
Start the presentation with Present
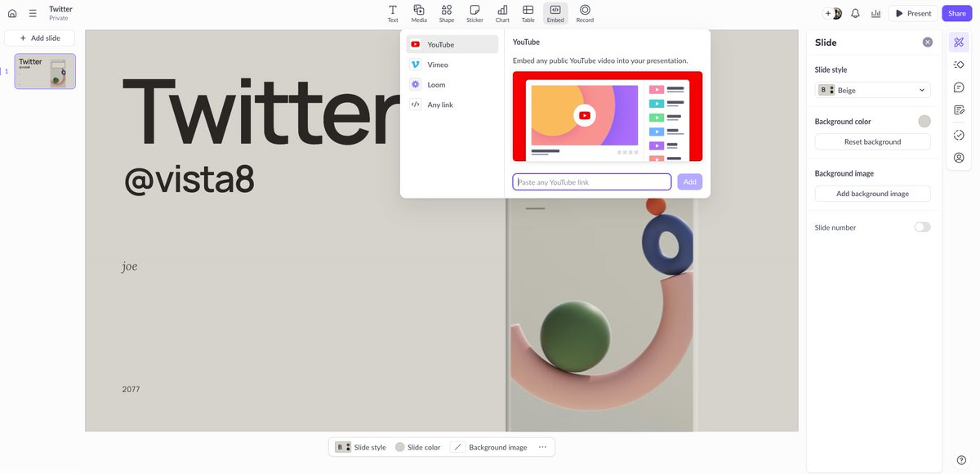pos(913,13)
